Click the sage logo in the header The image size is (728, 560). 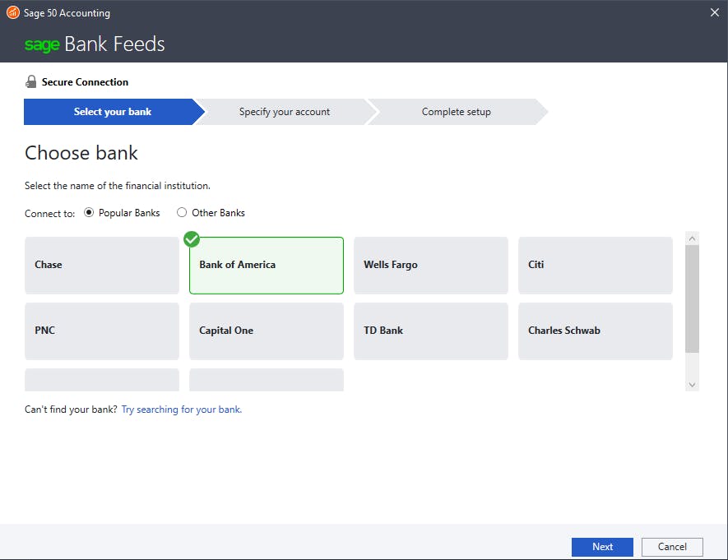click(x=43, y=44)
